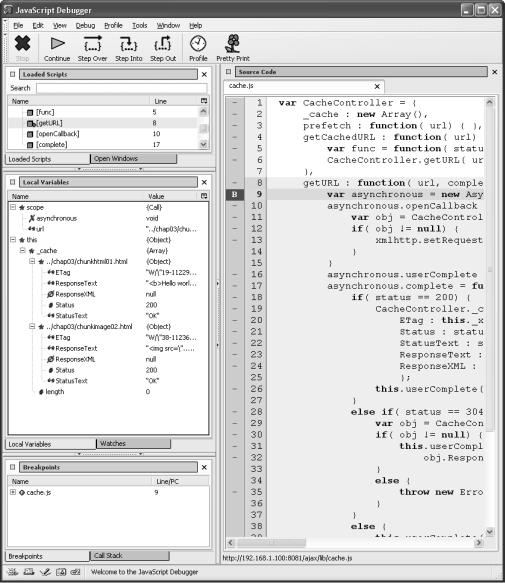
Task: Open column picker in Local Variables tree
Action: pos(204,196)
